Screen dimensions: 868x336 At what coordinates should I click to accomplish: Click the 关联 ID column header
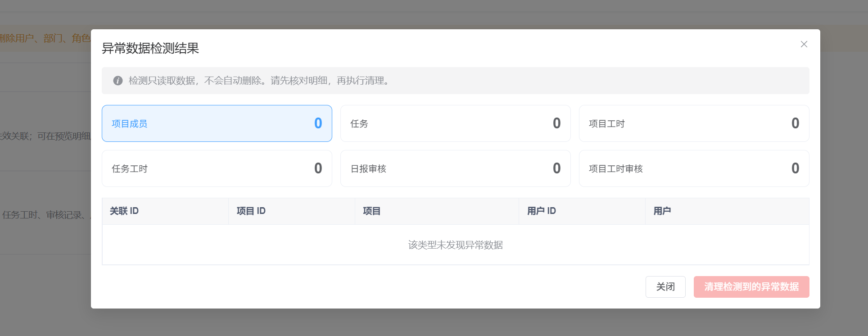(x=165, y=211)
